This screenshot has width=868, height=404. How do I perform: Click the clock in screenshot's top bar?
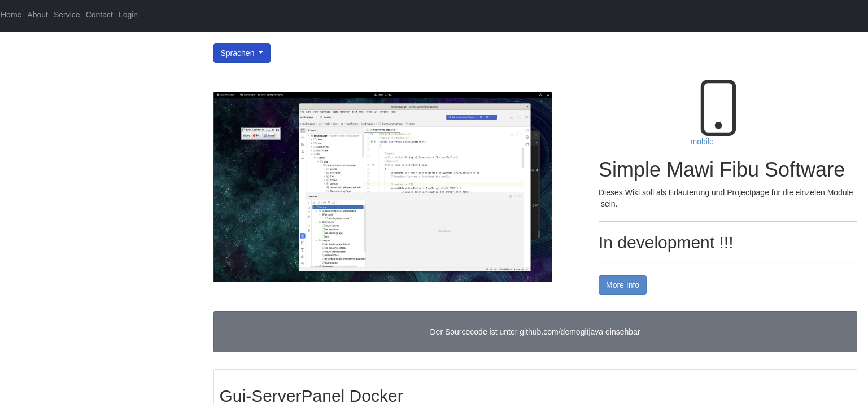tap(382, 95)
